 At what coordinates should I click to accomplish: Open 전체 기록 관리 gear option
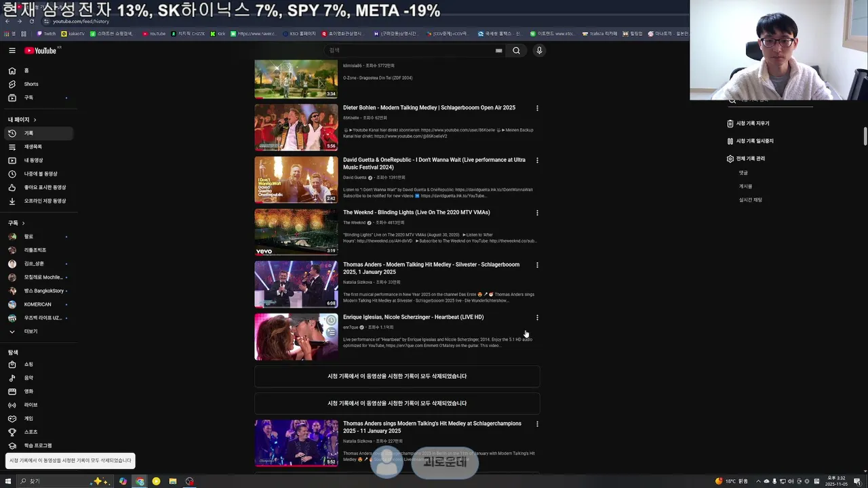click(745, 159)
